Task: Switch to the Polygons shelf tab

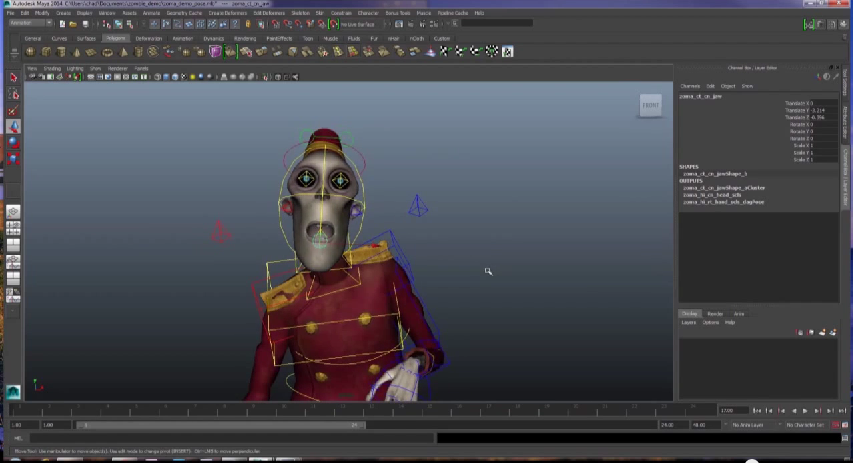Action: 116,38
